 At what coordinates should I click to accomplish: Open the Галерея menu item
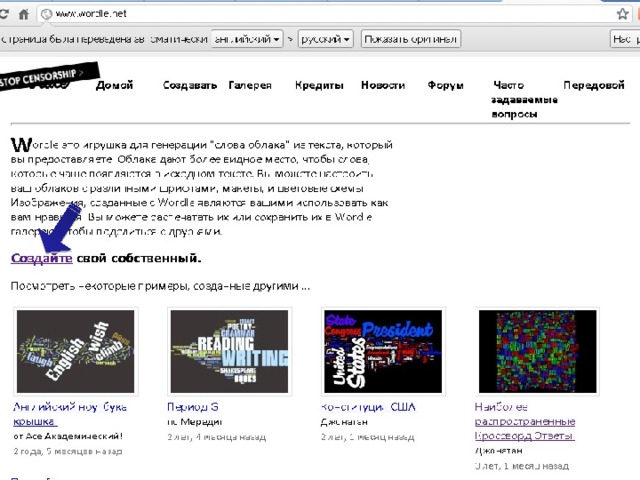[x=250, y=85]
